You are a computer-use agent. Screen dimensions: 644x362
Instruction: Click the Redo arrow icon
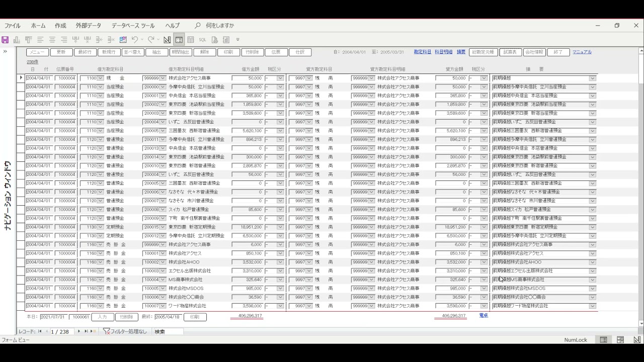pos(150,40)
